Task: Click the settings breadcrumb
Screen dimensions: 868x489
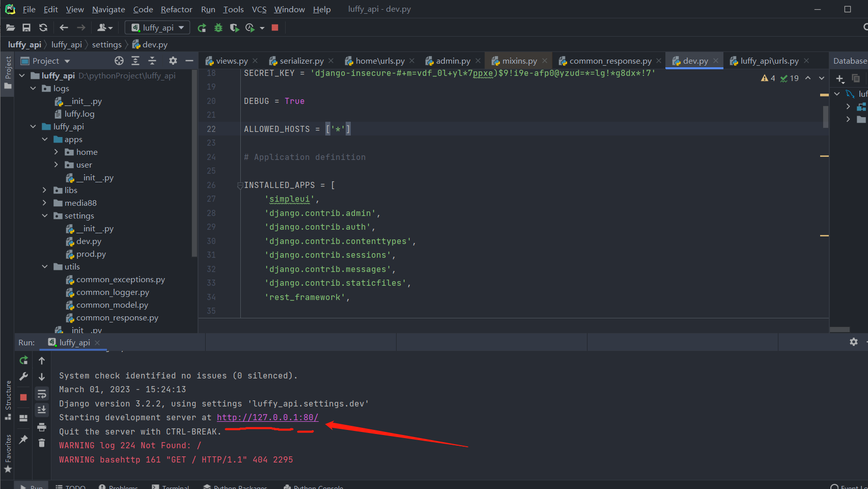Action: point(107,45)
